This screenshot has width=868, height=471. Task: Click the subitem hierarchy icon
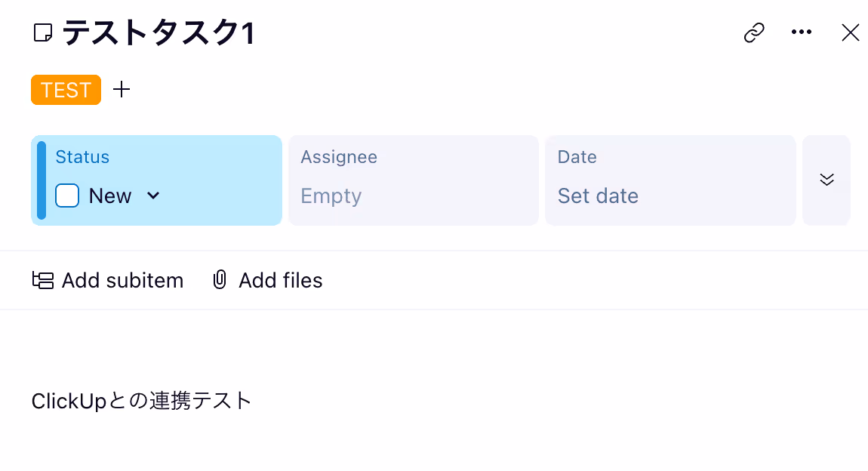point(42,280)
